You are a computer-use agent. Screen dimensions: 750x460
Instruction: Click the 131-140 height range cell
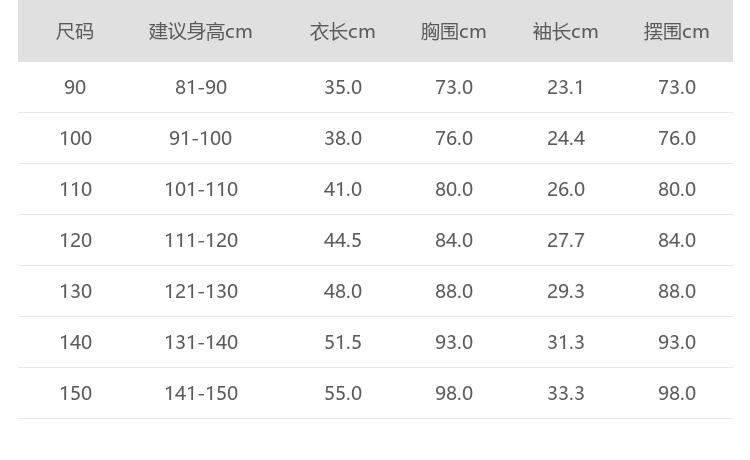pyautogui.click(x=201, y=343)
